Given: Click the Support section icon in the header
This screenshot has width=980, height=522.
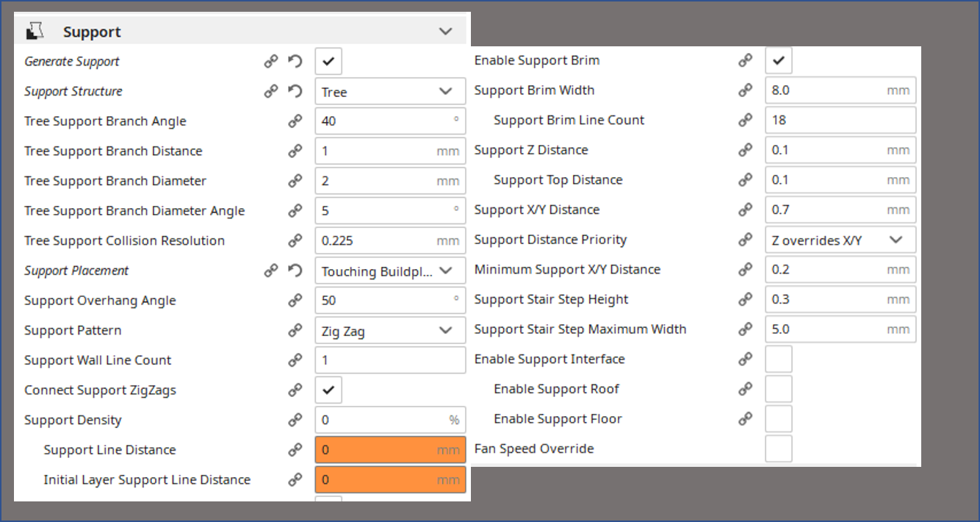Looking at the screenshot, I should tap(35, 32).
